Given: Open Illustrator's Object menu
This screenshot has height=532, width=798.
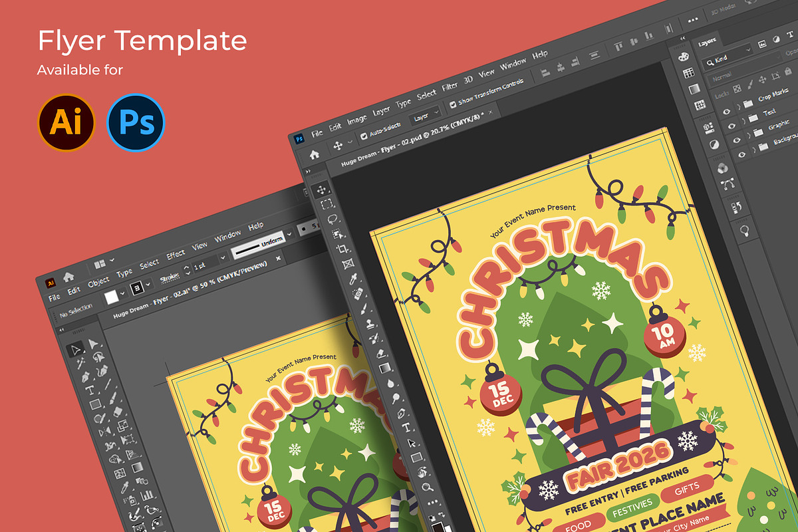Looking at the screenshot, I should pos(98,281).
